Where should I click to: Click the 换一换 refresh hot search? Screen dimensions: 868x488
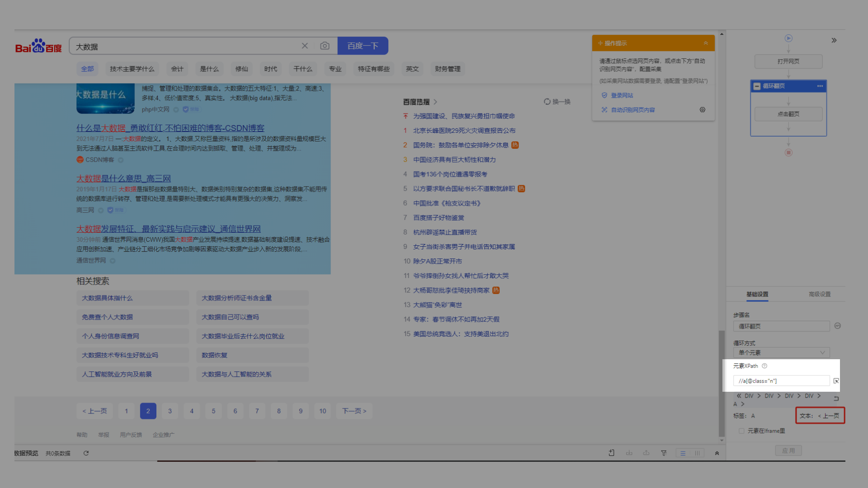557,102
